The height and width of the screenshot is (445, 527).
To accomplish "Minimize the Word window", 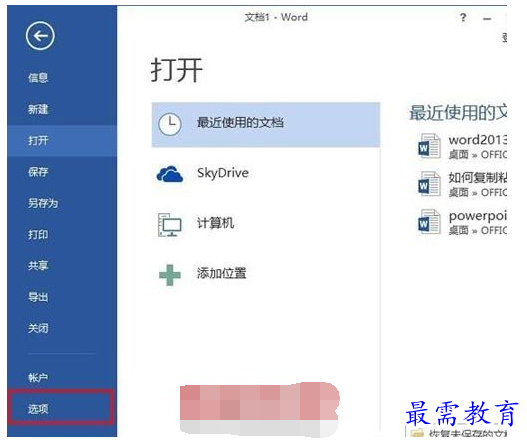I will click(487, 18).
